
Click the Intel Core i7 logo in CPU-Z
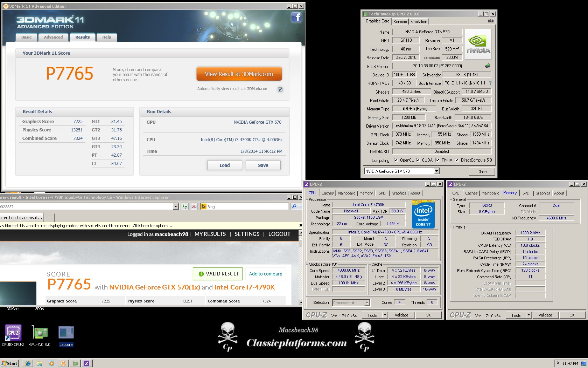[x=423, y=214]
